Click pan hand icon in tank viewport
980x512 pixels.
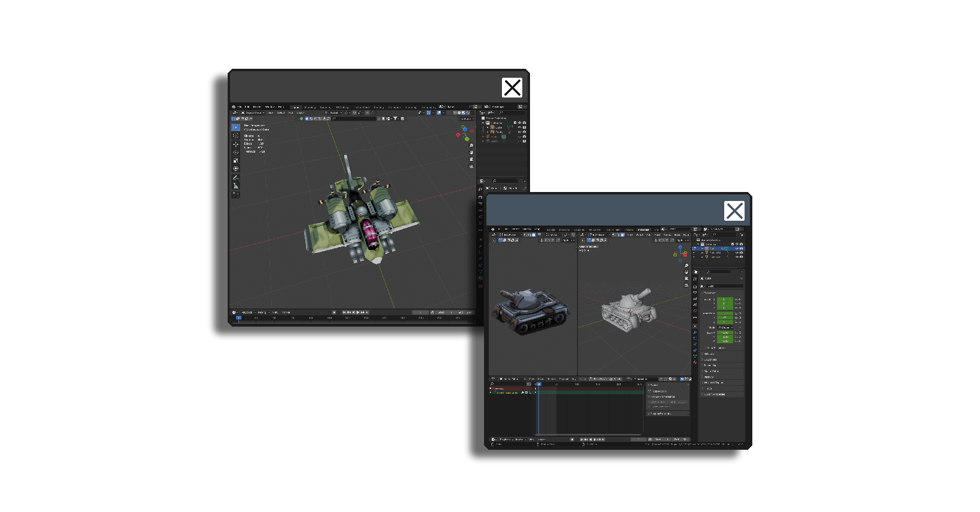pos(687,272)
